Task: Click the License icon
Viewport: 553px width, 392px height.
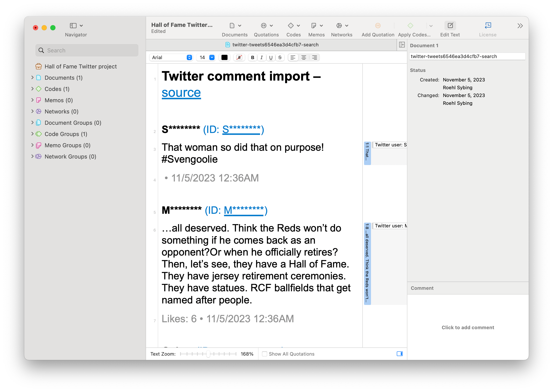Action: tap(488, 26)
